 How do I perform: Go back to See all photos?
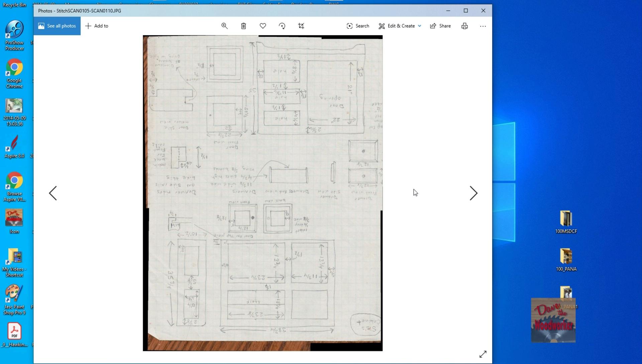point(57,26)
